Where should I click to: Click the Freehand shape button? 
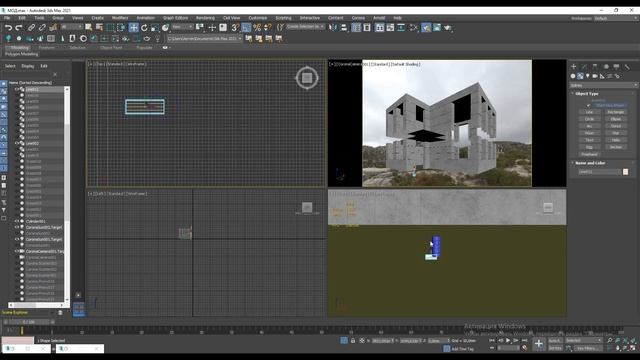point(589,154)
